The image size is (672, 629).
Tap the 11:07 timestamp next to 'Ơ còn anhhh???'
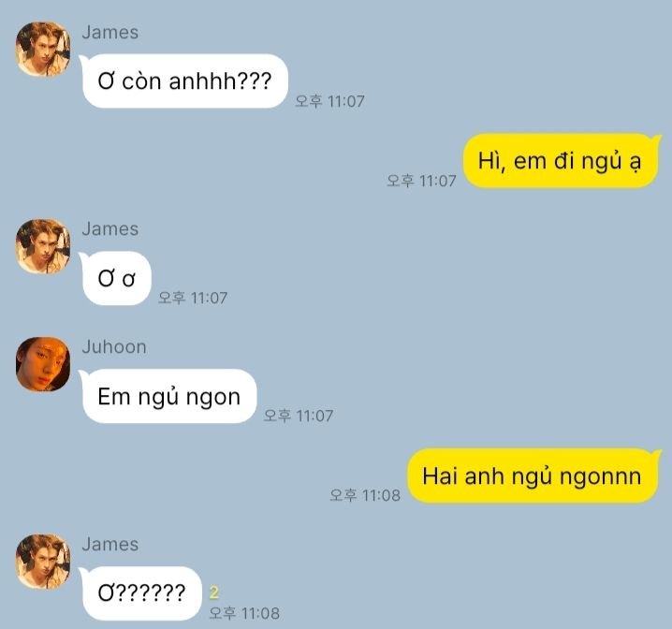pyautogui.click(x=329, y=101)
